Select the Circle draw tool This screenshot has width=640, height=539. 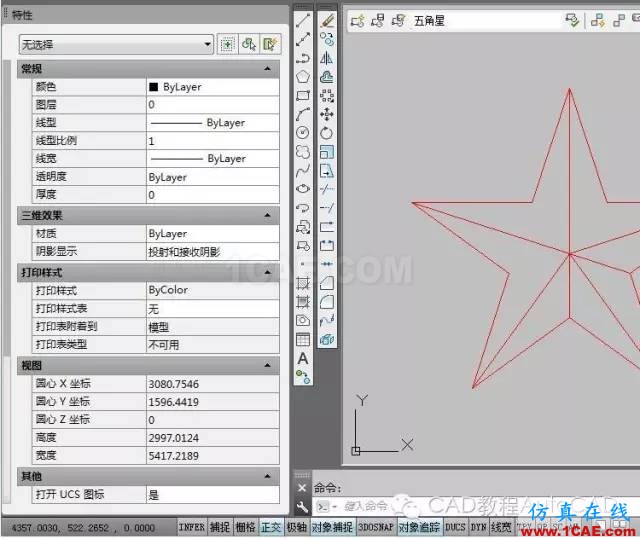tap(303, 133)
